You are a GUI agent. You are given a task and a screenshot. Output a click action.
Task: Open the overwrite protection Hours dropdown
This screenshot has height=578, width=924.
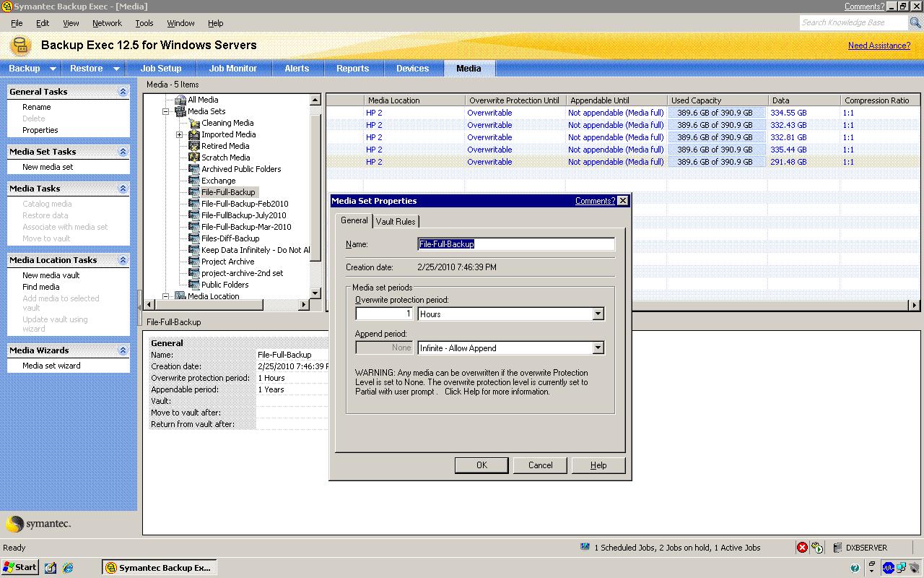(598, 314)
